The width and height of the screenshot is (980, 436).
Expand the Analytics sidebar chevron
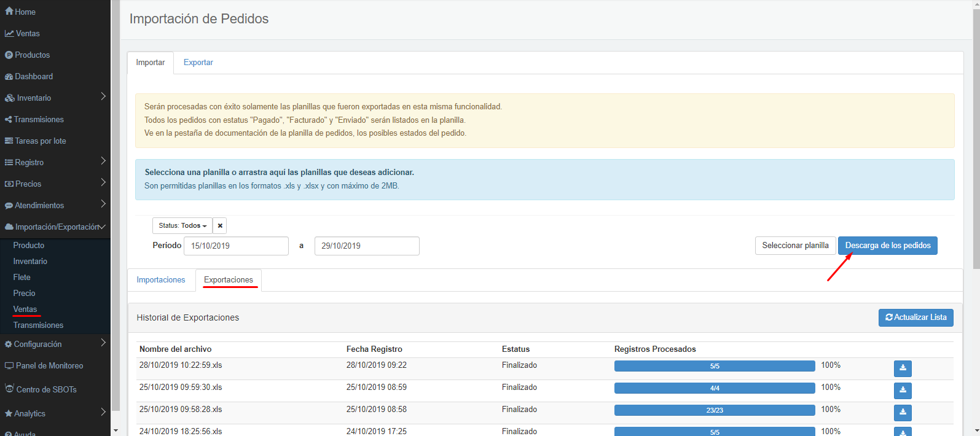(x=103, y=413)
